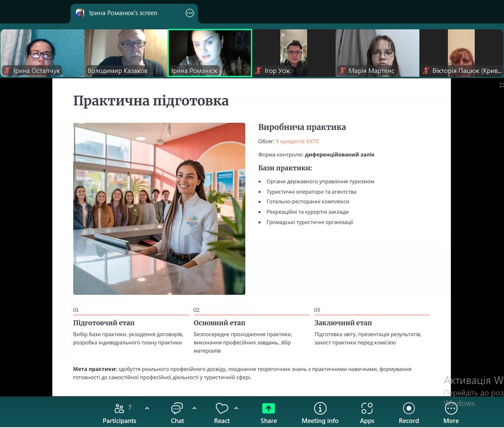504x428 pixels.
Task: Click the React heart icon
Action: pyautogui.click(x=222, y=408)
